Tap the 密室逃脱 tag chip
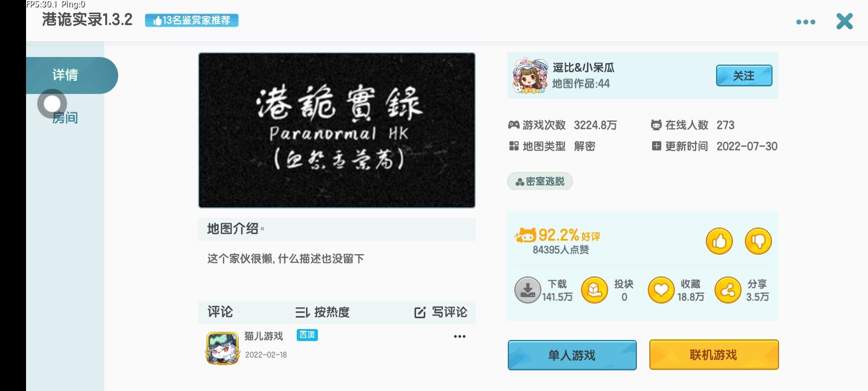 (x=540, y=181)
